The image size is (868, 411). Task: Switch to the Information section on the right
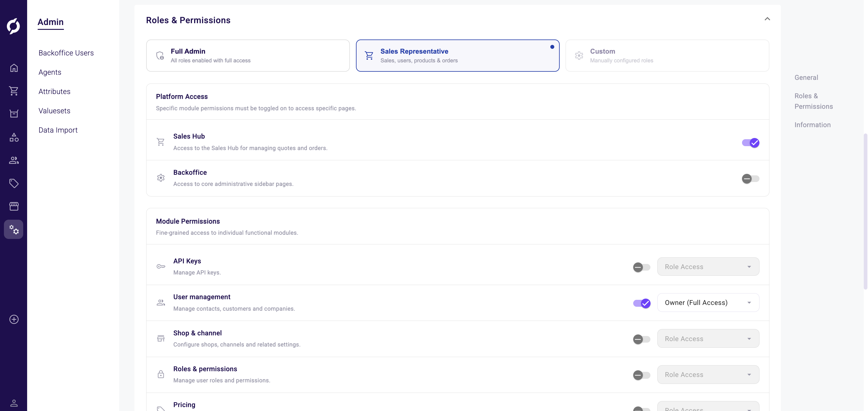click(x=813, y=125)
